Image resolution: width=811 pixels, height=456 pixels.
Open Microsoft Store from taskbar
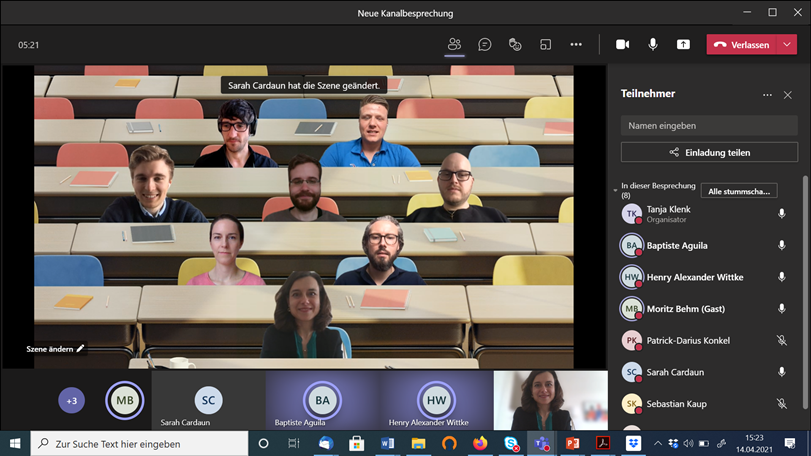(x=356, y=444)
